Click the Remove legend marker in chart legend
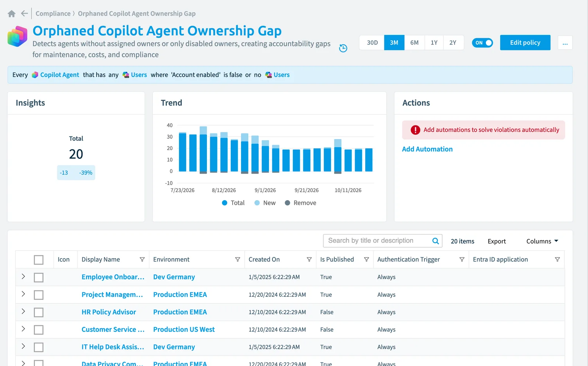Screen dimensions: 588x366 point(287,203)
